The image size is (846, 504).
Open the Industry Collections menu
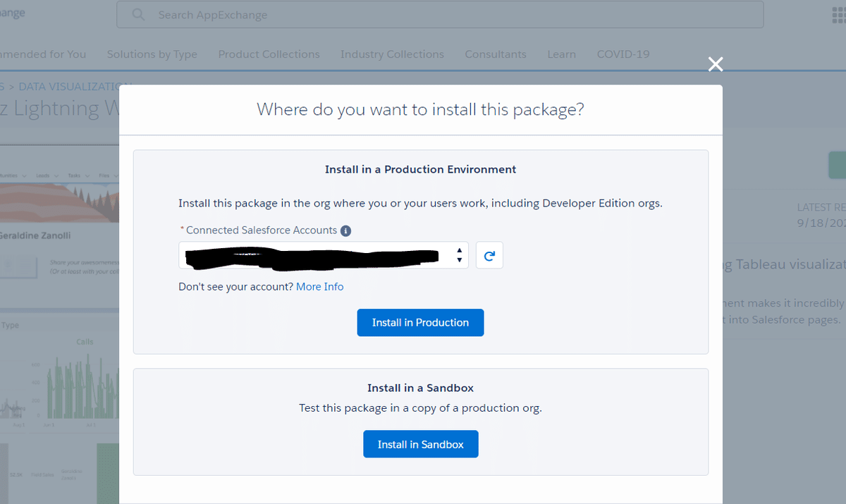click(x=392, y=54)
